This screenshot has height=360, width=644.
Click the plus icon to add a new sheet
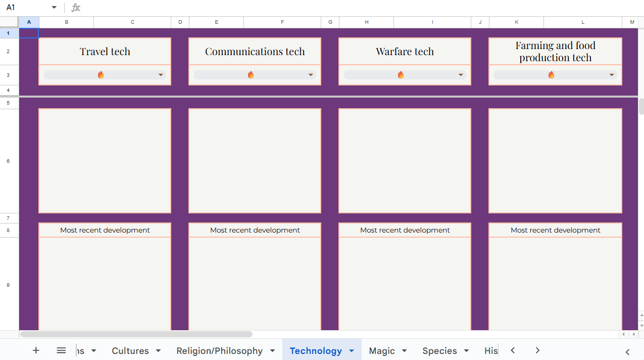coord(36,350)
